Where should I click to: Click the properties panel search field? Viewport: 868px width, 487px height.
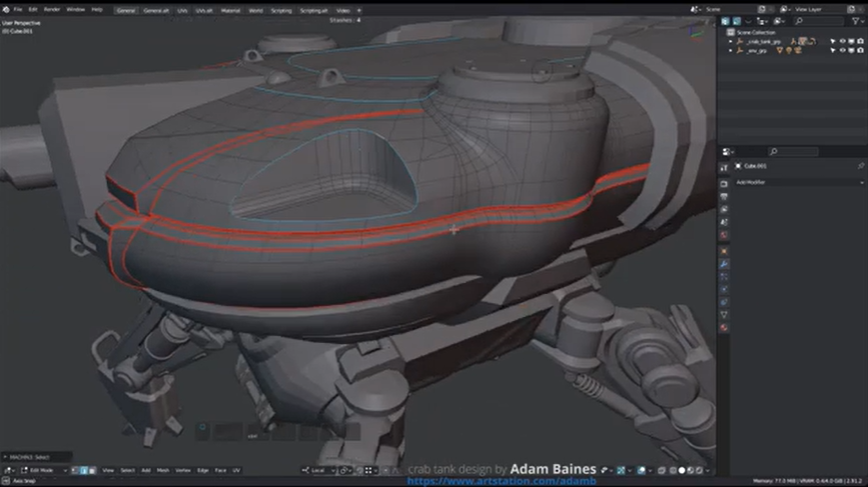point(793,152)
